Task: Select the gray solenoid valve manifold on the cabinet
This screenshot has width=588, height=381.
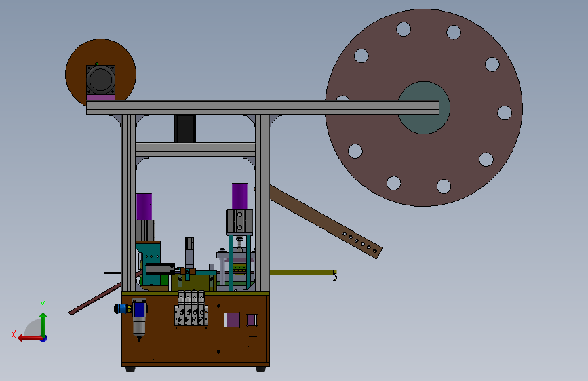Action: click(191, 309)
